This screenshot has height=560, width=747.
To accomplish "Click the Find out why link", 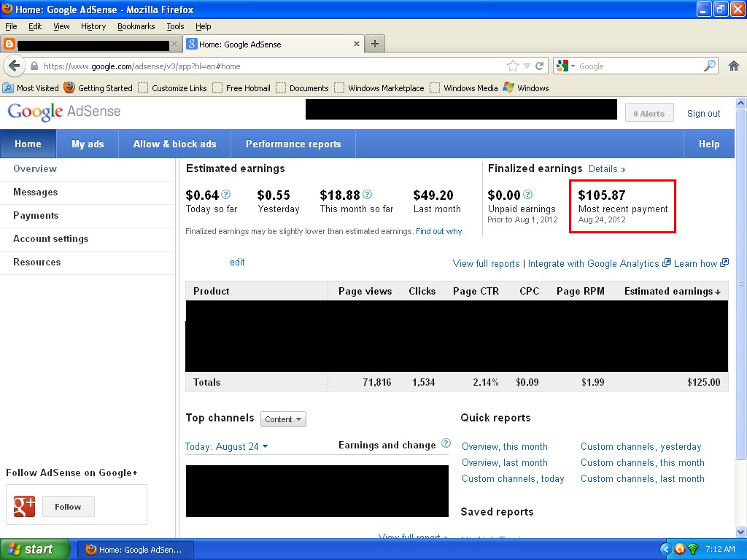I will tap(439, 231).
